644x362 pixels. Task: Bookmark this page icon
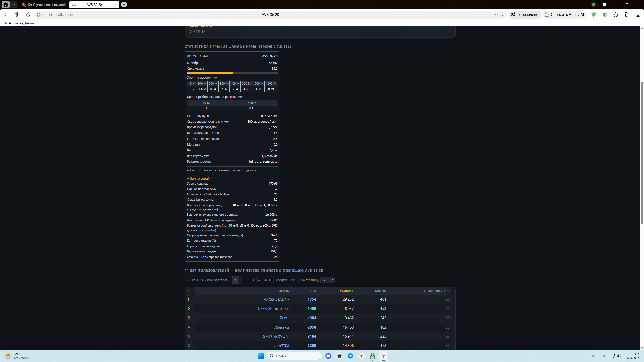(x=503, y=15)
